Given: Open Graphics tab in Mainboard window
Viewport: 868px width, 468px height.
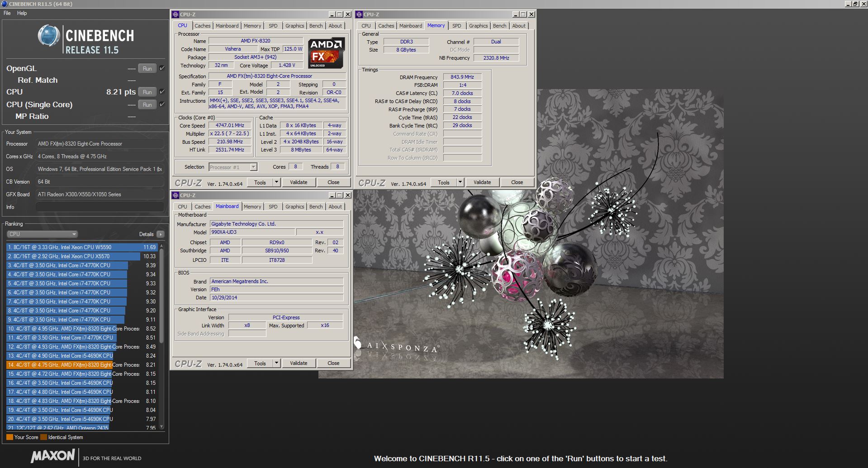Looking at the screenshot, I should point(294,207).
